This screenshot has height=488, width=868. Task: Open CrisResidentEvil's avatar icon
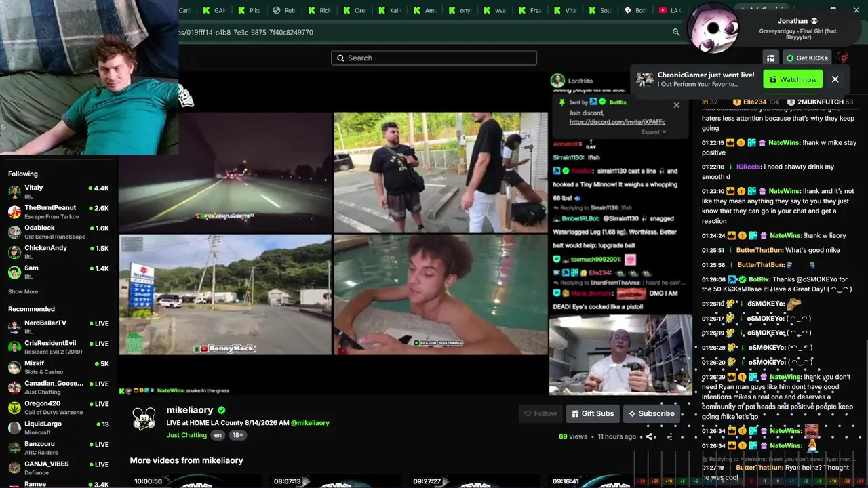pos(14,347)
